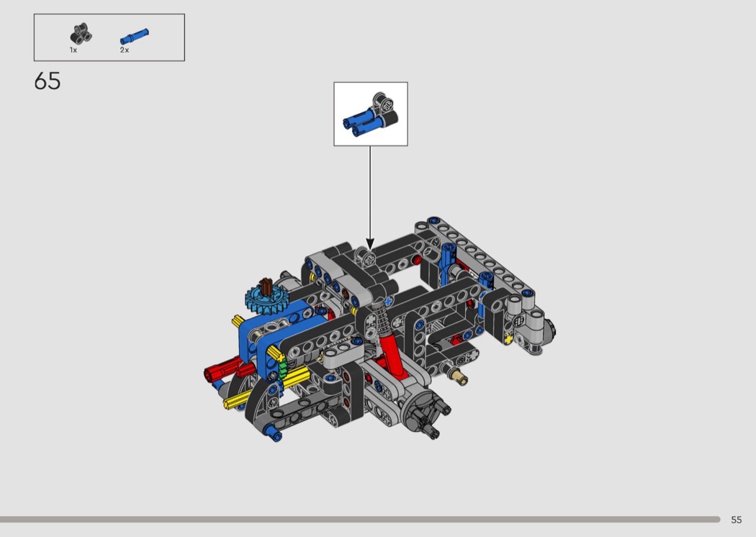The height and width of the screenshot is (537, 756).
Task: Click the page number 55
Action: [x=736, y=520]
